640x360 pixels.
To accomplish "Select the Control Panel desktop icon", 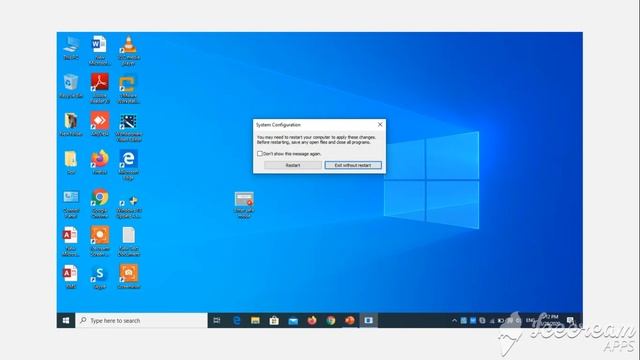I will 71,204.
